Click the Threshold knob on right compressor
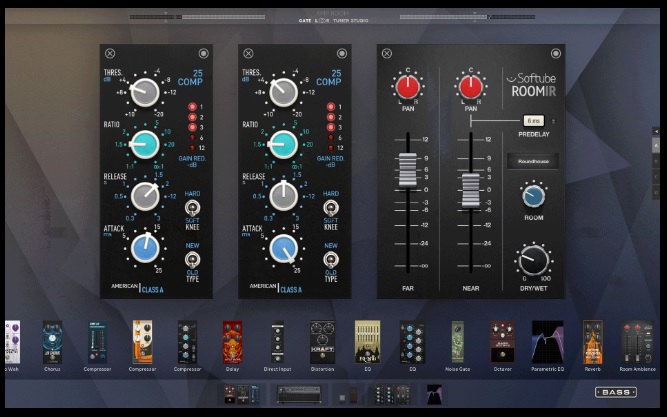The width and height of the screenshot is (667, 417). [x=284, y=92]
